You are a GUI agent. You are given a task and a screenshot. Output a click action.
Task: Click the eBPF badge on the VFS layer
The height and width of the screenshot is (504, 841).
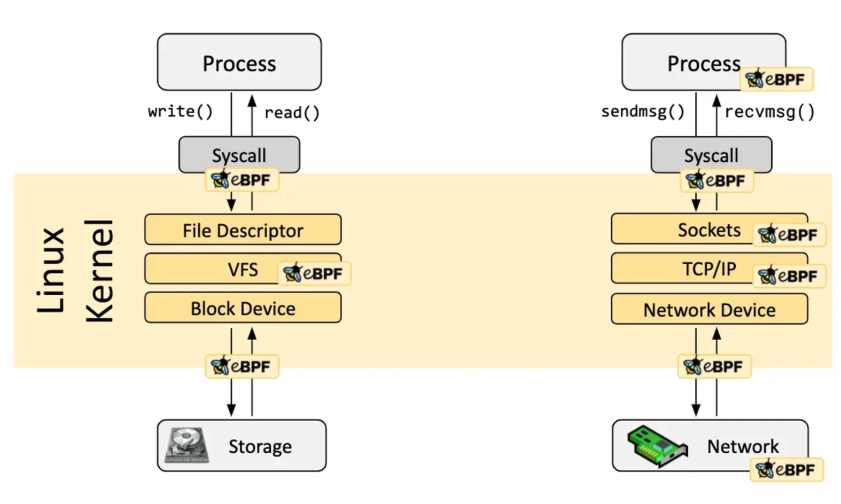pyautogui.click(x=314, y=273)
